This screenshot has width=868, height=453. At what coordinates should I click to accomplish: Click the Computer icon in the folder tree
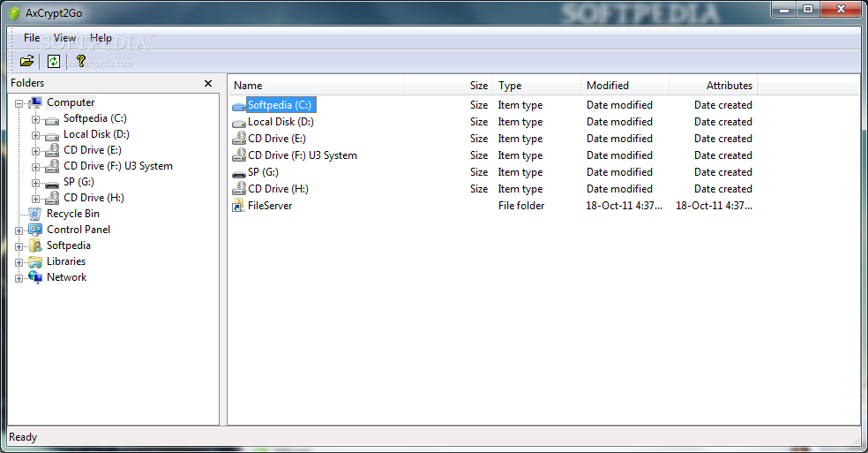pos(36,102)
